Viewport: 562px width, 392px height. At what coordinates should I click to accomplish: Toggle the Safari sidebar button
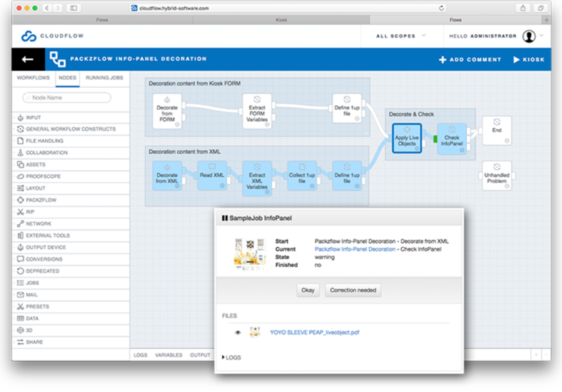click(x=74, y=8)
